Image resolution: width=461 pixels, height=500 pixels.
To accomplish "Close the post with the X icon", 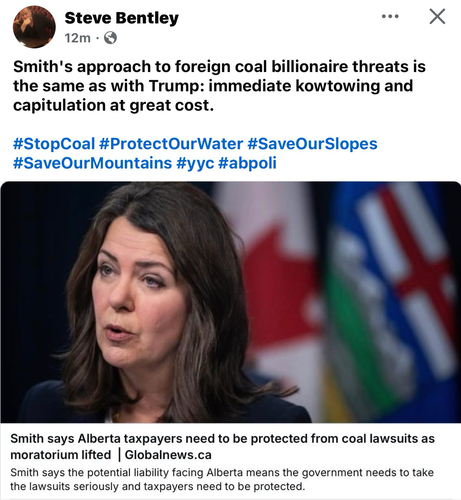I will pyautogui.click(x=437, y=16).
